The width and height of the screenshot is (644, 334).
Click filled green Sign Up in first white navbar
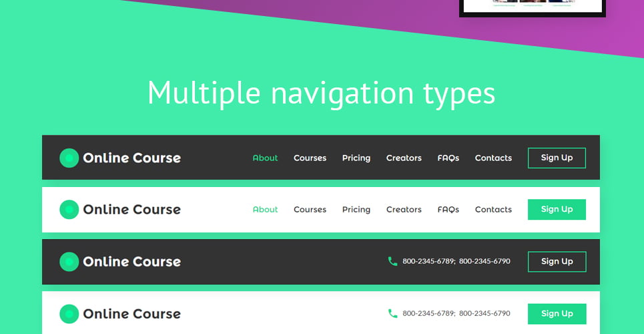click(x=557, y=209)
